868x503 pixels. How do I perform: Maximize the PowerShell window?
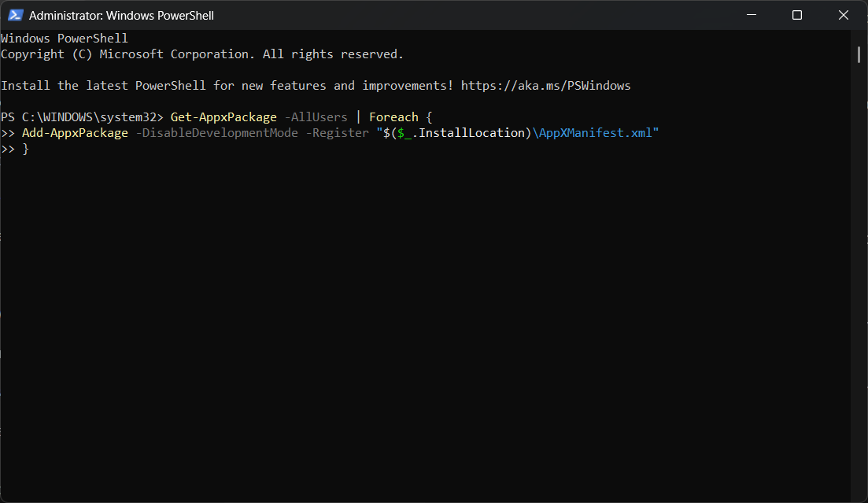pyautogui.click(x=796, y=15)
